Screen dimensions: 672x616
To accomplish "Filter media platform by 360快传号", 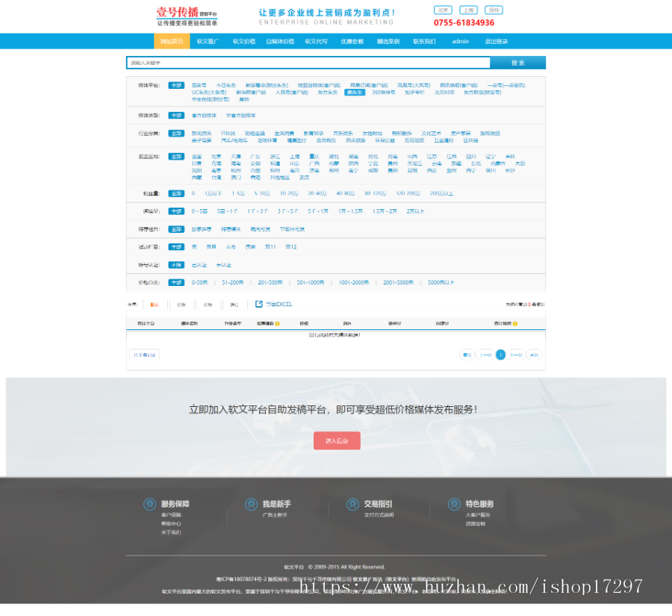I will pos(384,92).
